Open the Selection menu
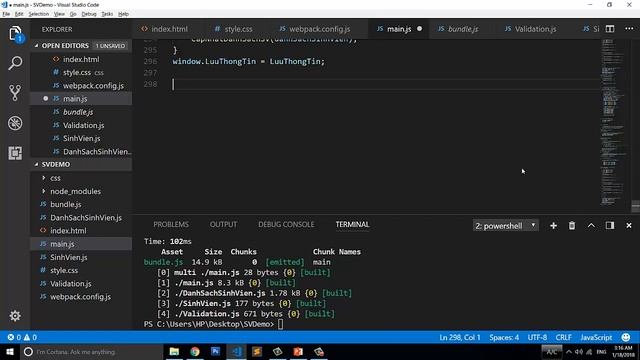The height and width of the screenshot is (360, 640). [x=38, y=14]
